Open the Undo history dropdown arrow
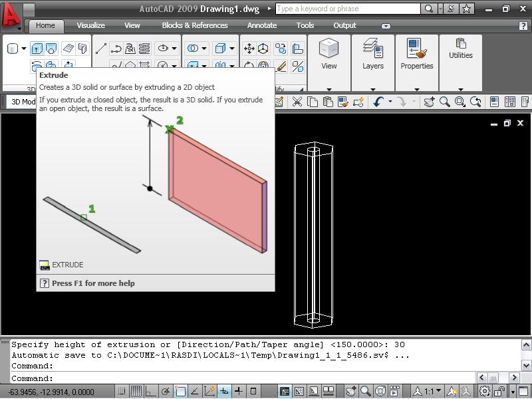The width and height of the screenshot is (532, 399). 390,102
